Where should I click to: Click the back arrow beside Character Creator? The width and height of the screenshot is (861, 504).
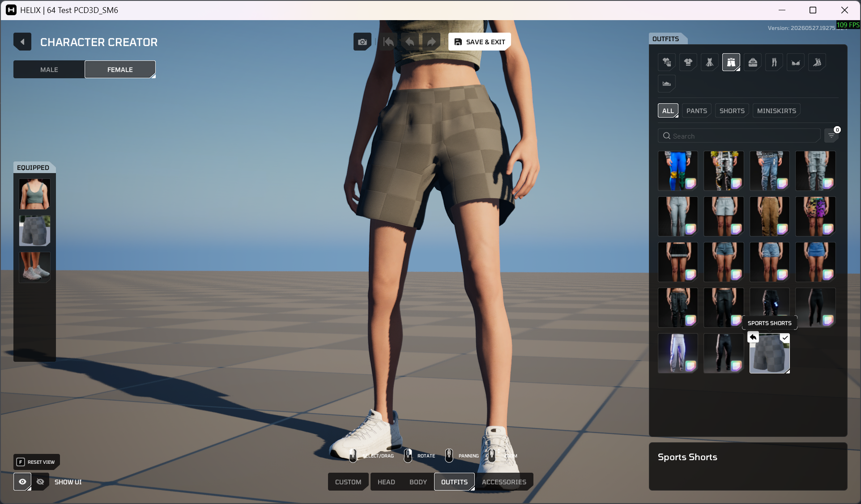coord(22,42)
